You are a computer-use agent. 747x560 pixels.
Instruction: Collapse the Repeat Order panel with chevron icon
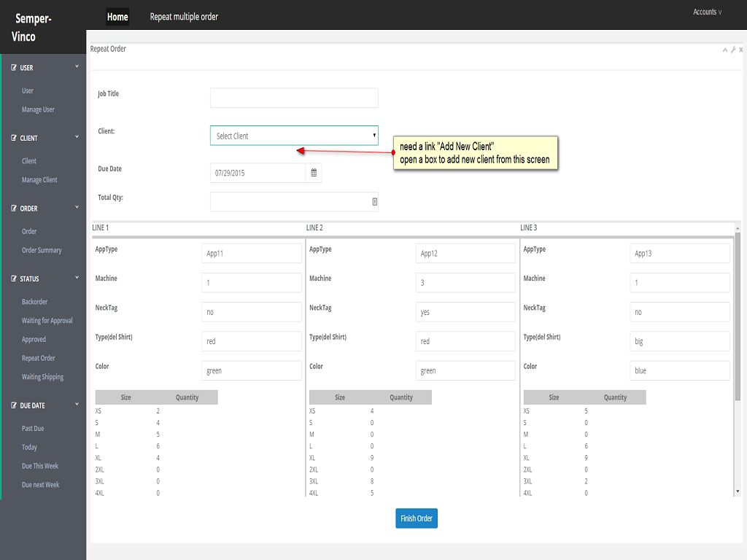coord(725,50)
